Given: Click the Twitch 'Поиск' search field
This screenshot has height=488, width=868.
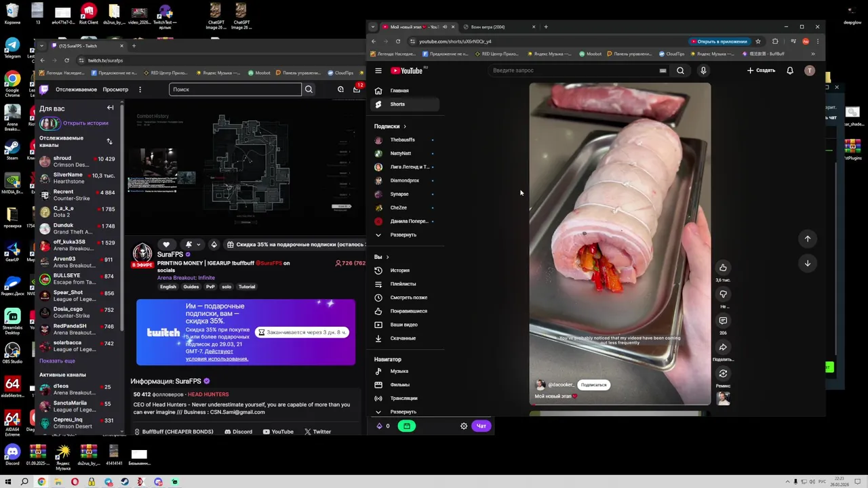Looking at the screenshot, I should click(235, 89).
